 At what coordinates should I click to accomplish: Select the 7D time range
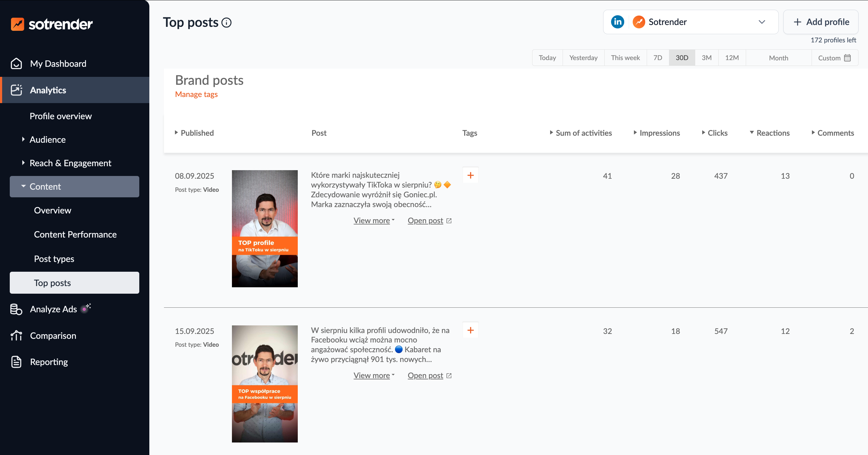[x=657, y=58]
